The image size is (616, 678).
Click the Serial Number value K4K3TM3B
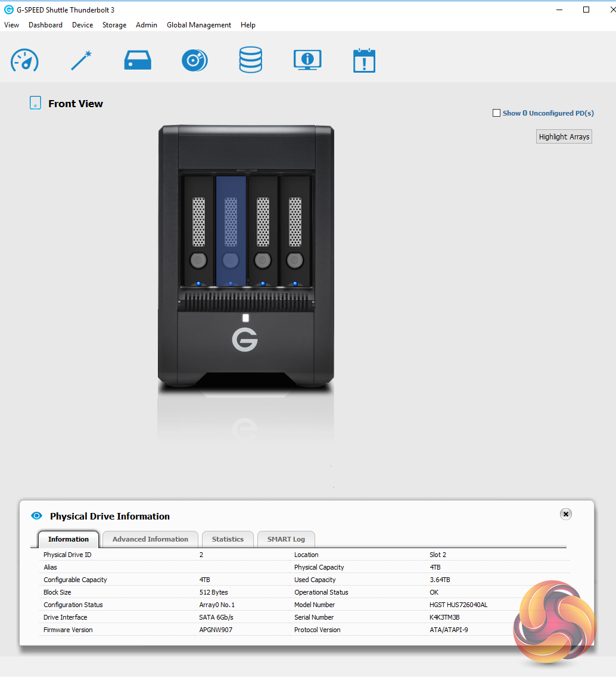[x=444, y=617]
